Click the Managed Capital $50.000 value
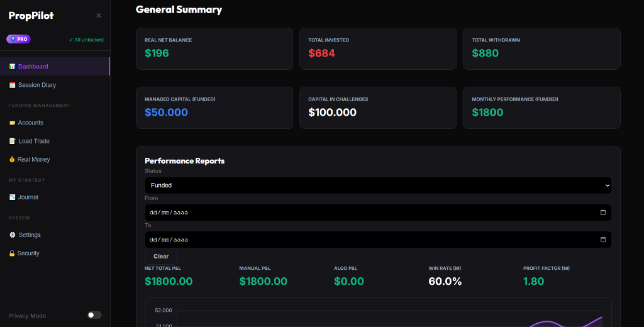 166,112
